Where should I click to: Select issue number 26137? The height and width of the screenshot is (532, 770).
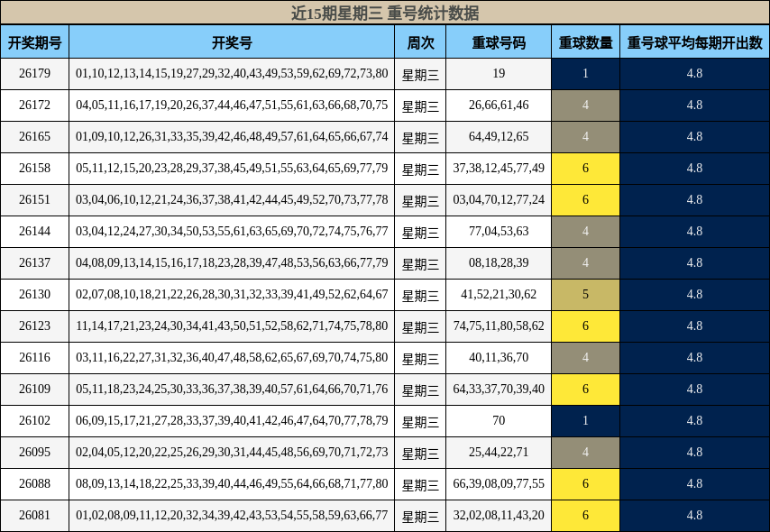[35, 262]
